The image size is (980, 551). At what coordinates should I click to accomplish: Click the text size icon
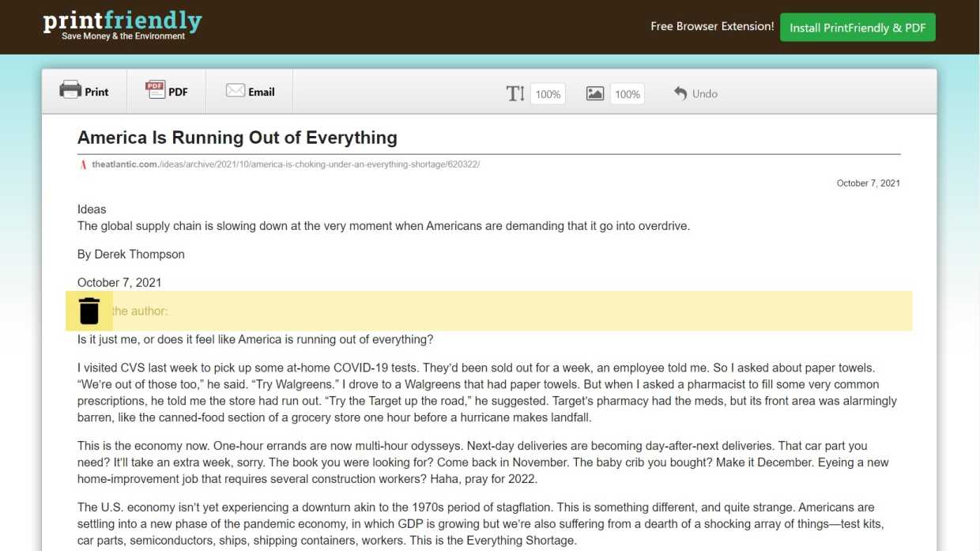(x=515, y=94)
